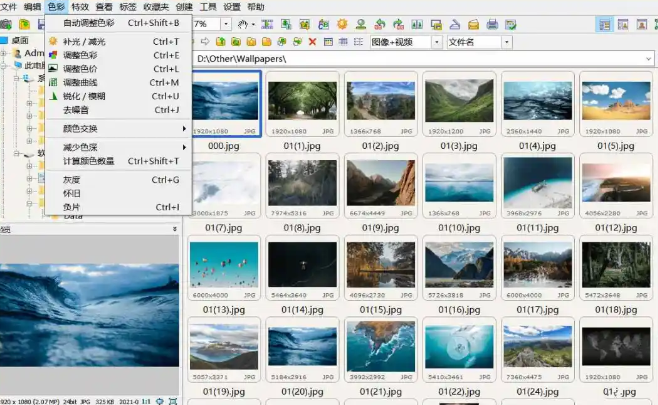Select 去噪音 menu item
658x405 pixels.
(x=118, y=110)
